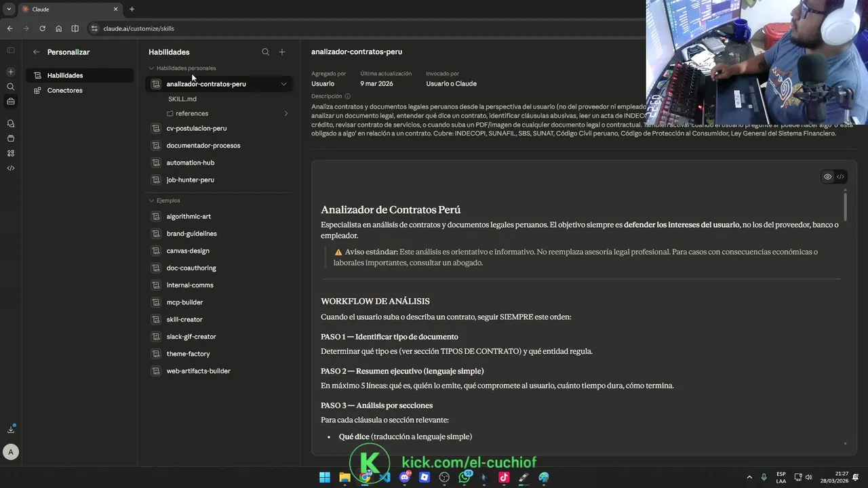Open WhatsApp from the taskbar

tap(465, 477)
